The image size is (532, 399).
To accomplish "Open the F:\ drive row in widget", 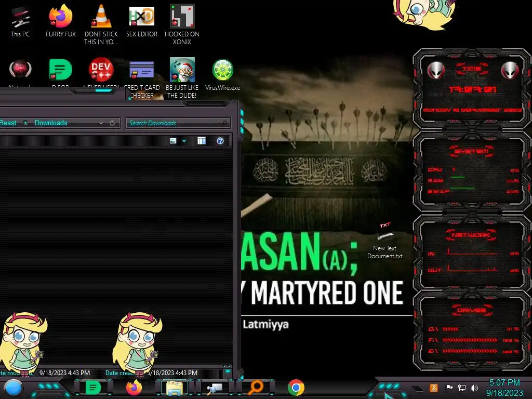I will (x=473, y=340).
